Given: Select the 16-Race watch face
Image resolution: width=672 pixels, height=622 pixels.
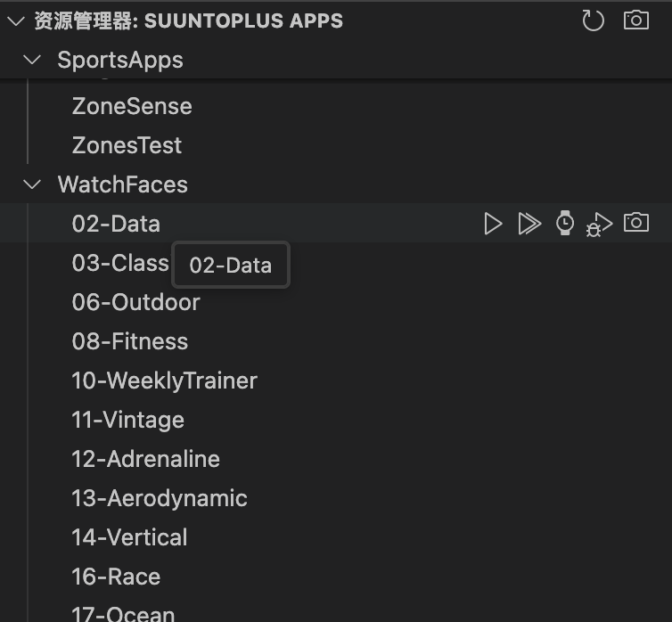Looking at the screenshot, I should coord(116,577).
